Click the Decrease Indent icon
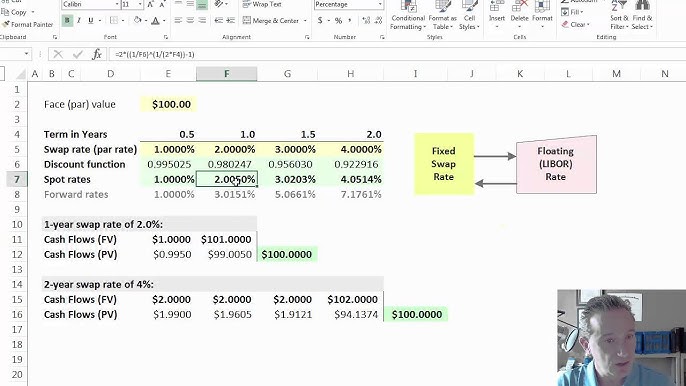 [219, 21]
